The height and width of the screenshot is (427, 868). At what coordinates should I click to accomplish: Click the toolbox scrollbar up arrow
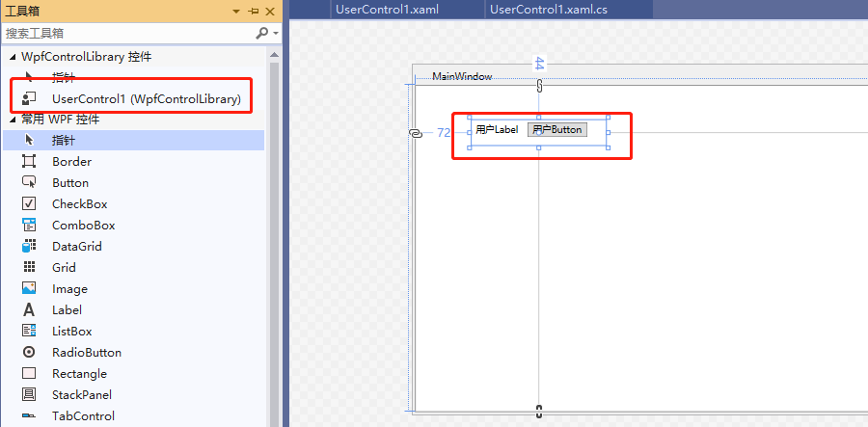coord(274,55)
